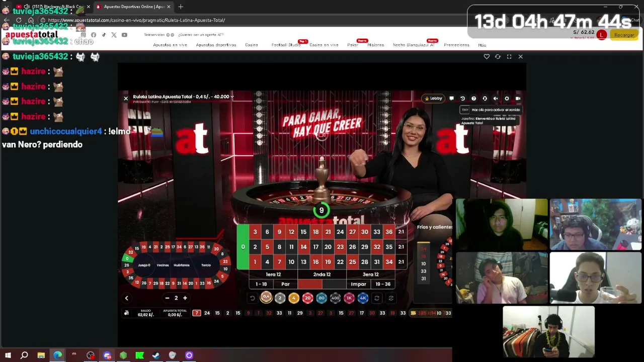Add the game to favorites with the heart icon
The width and height of the screenshot is (644, 362).
487,57
